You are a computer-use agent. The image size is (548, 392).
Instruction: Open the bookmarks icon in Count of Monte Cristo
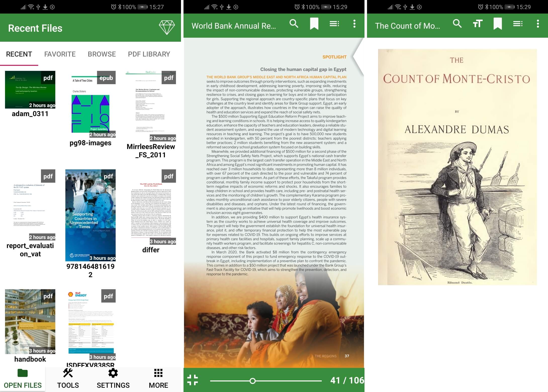coord(498,24)
